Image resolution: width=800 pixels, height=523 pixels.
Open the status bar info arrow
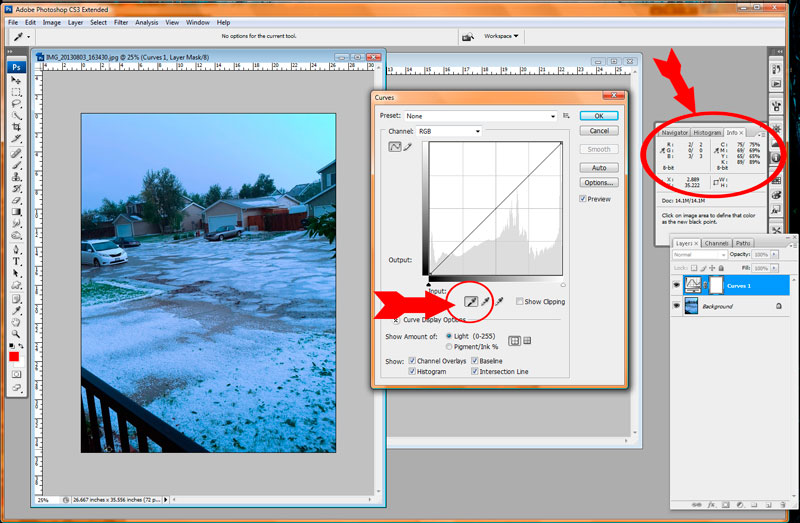pos(166,500)
